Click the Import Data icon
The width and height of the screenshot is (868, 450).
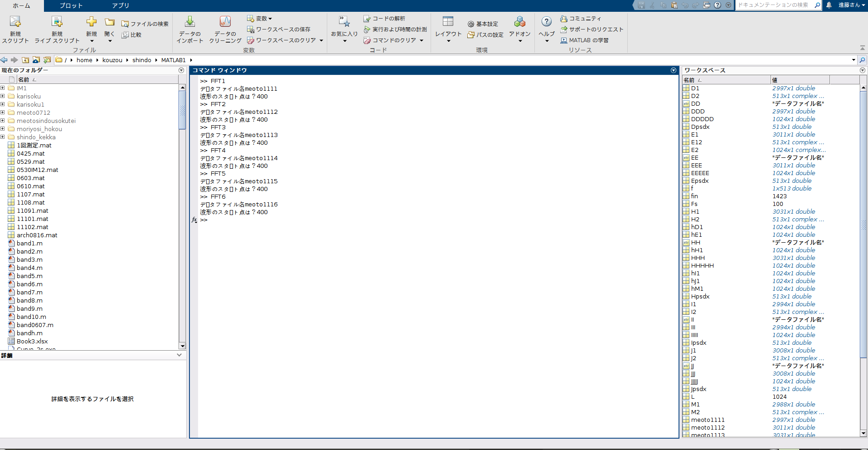190,22
